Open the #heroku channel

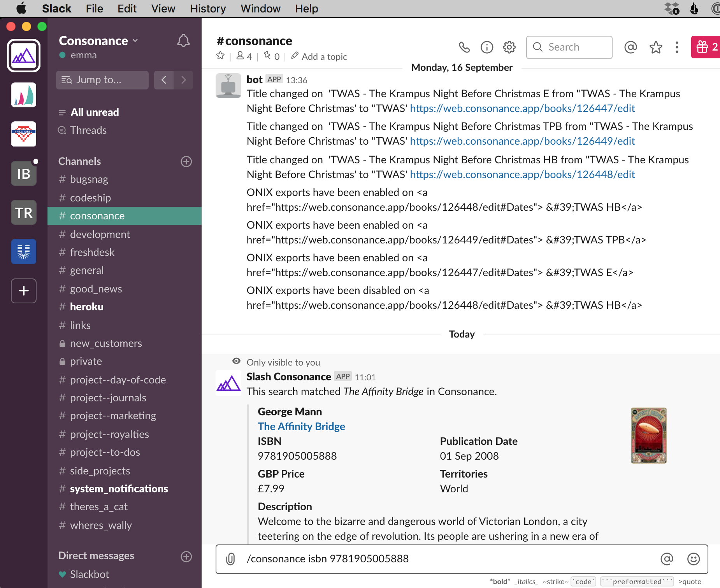(x=124, y=307)
